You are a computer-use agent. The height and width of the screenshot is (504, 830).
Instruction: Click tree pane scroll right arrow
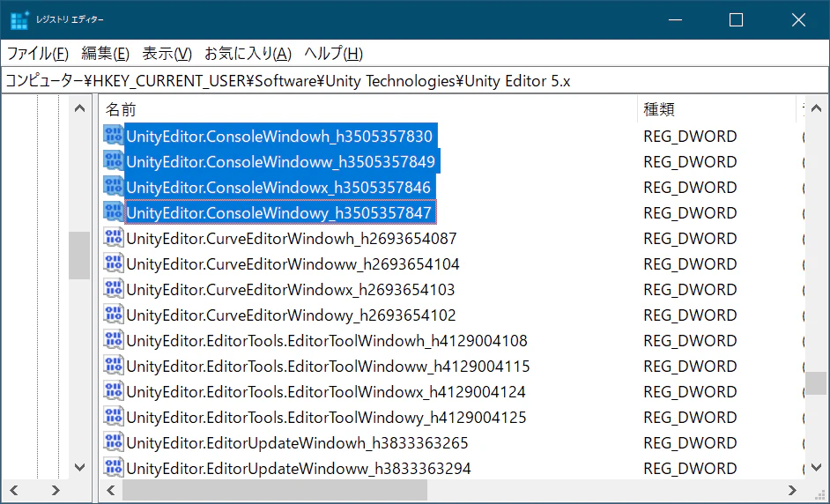[56, 490]
